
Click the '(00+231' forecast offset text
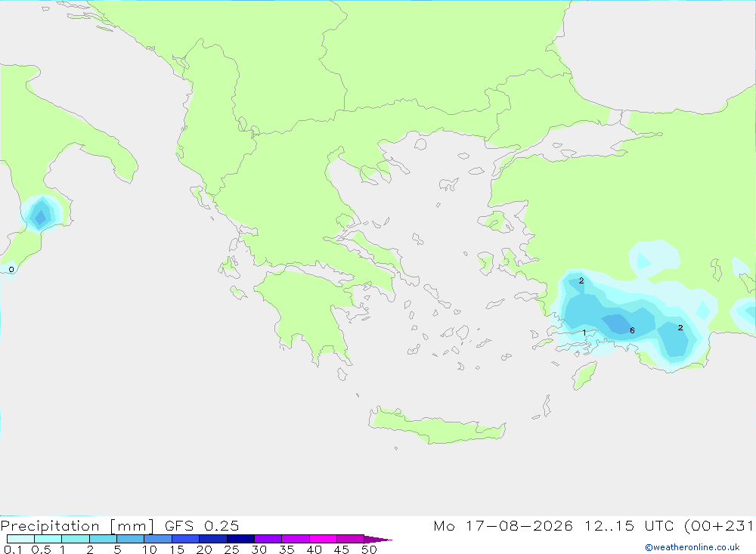[720, 525]
